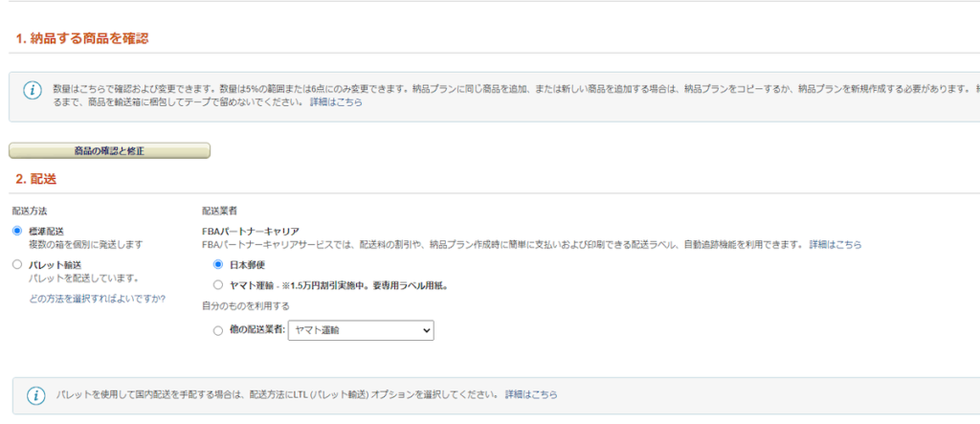Choose the パレット輸送 shipping method

point(17,264)
